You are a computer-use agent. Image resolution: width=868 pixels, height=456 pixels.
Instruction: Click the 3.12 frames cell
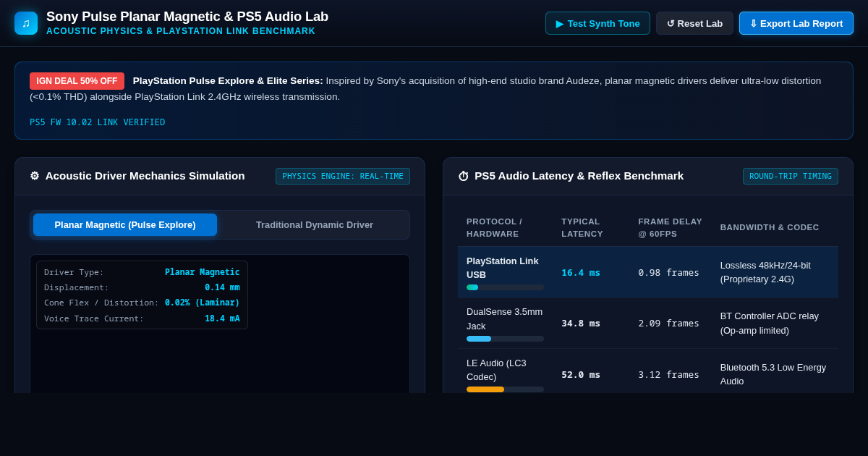[668, 374]
